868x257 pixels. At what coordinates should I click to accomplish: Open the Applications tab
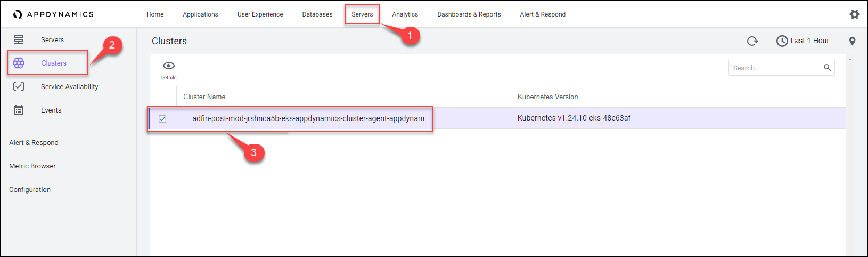pos(200,14)
